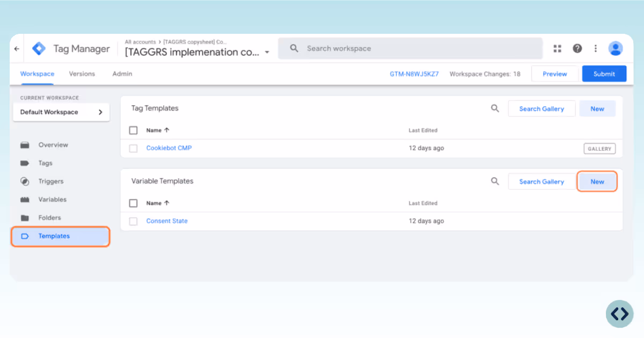Open the Google apps grid icon
The width and height of the screenshot is (644, 338).
click(558, 48)
